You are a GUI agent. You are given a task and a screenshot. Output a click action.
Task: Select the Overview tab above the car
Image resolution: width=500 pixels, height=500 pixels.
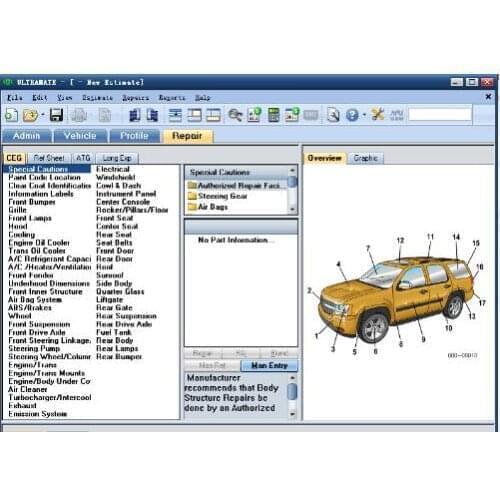coord(324,158)
